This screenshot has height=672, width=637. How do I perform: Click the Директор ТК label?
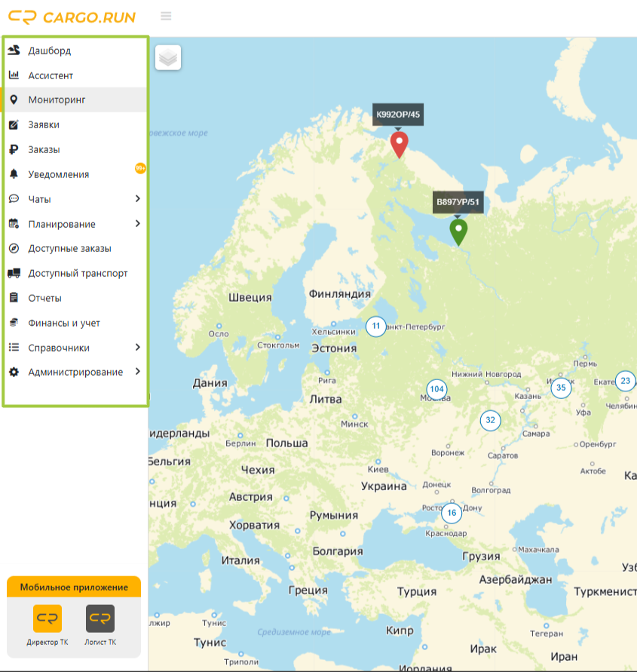[47, 642]
